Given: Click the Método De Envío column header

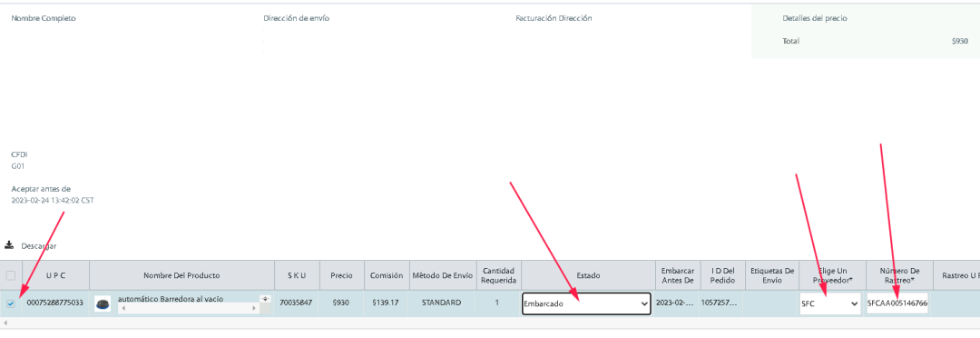Looking at the screenshot, I should 443,275.
